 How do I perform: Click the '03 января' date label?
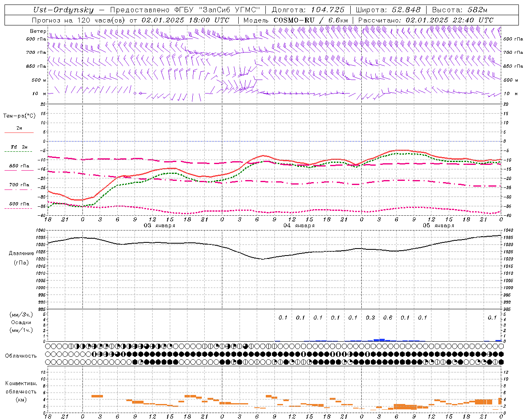[x=159, y=226]
